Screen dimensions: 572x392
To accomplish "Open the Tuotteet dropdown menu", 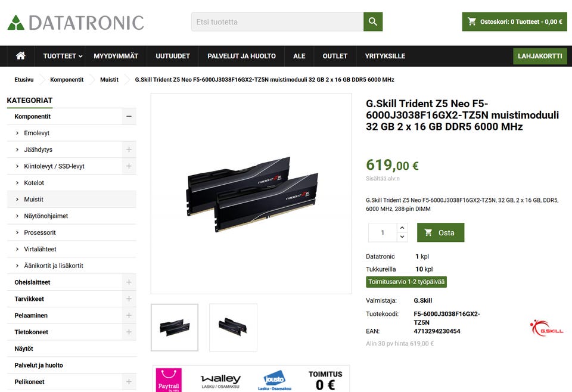I will click(63, 56).
